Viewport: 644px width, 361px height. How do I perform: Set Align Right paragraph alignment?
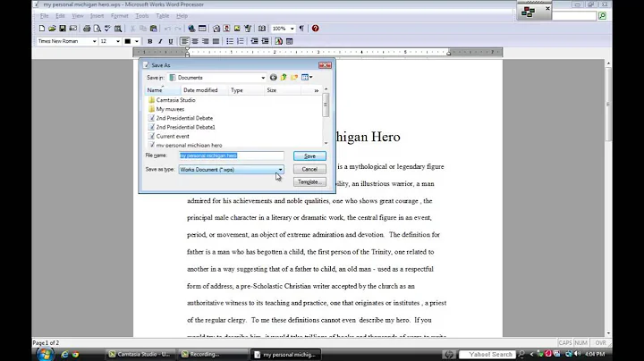pyautogui.click(x=206, y=41)
